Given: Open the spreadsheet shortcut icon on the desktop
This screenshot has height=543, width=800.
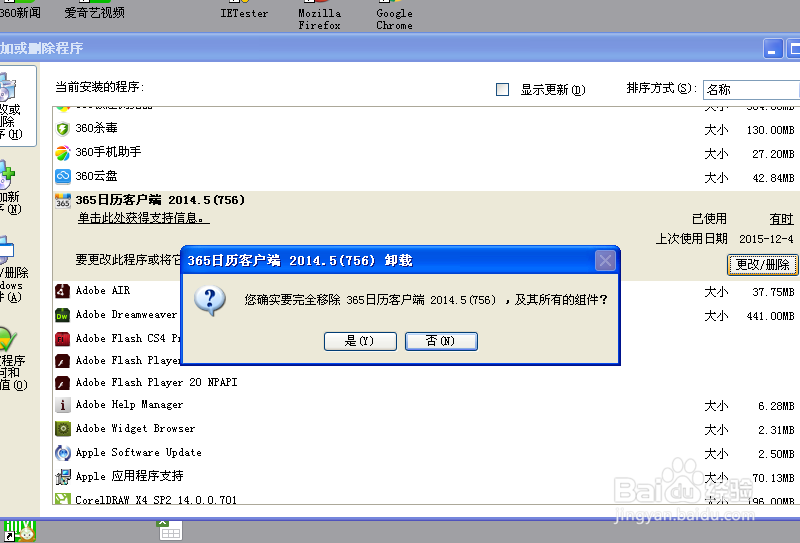Looking at the screenshot, I should (169, 530).
